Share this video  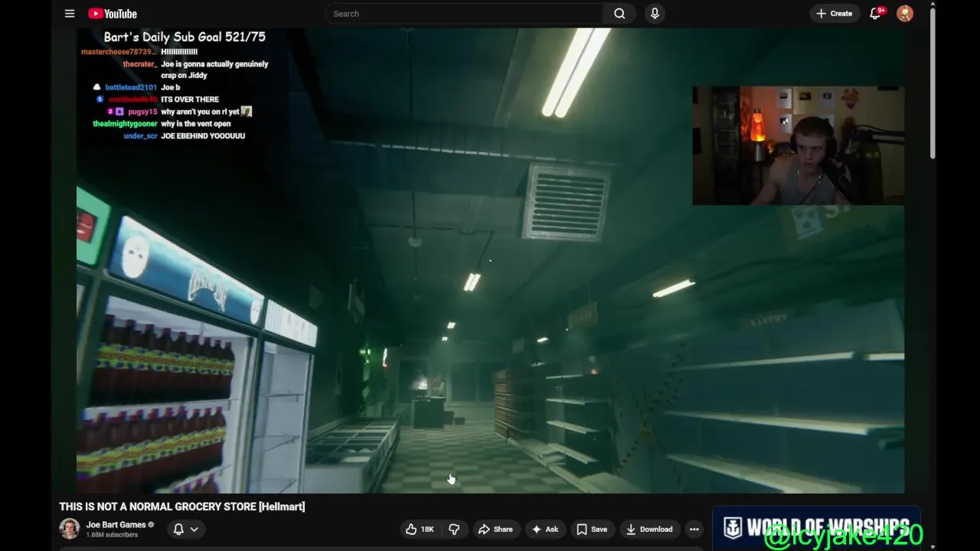[x=495, y=529]
